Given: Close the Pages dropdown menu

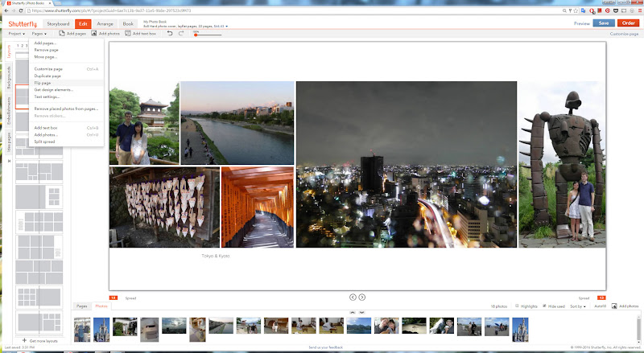Looking at the screenshot, I should pos(39,34).
